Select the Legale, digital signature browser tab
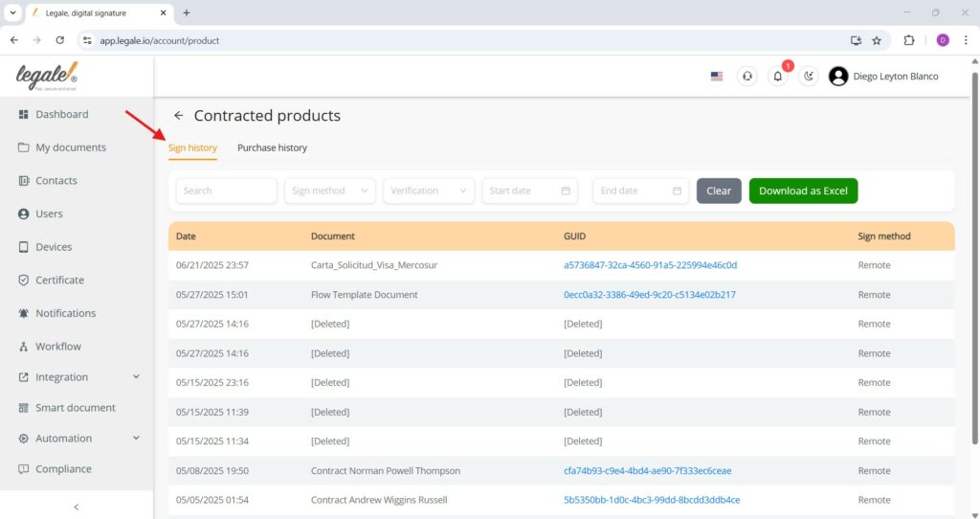 pyautogui.click(x=100, y=13)
